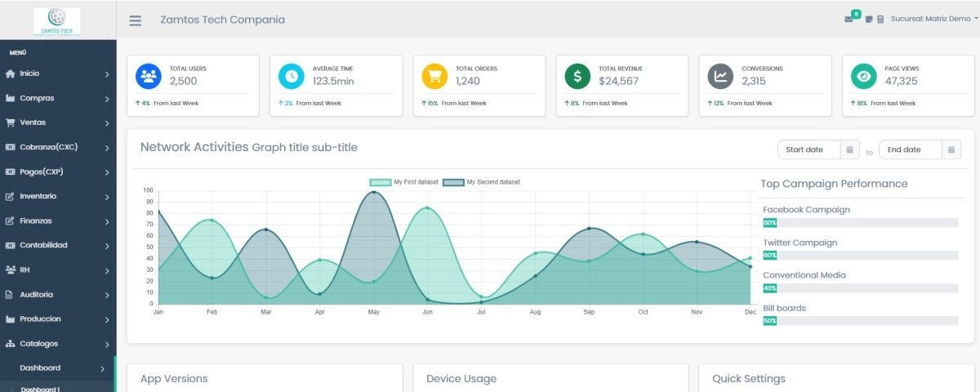980x392 pixels.
Task: Expand the Contabilidad chevron arrow
Action: (x=107, y=247)
